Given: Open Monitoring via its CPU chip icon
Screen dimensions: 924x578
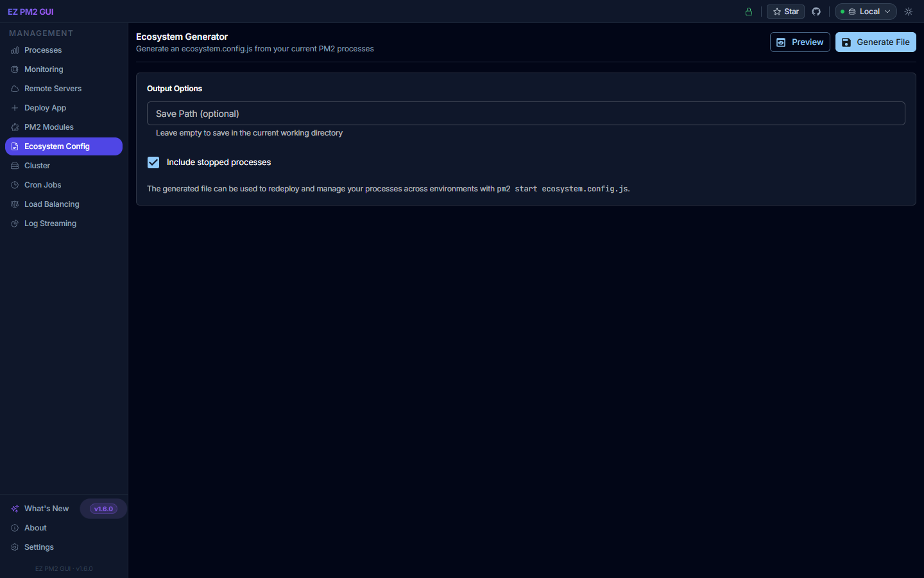Looking at the screenshot, I should tap(14, 69).
